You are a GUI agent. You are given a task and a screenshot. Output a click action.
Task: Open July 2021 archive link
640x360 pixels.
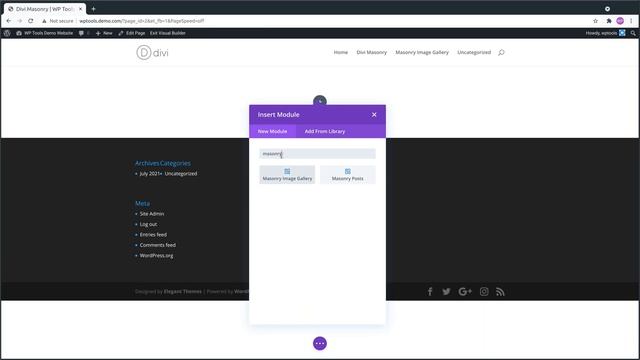(x=150, y=173)
